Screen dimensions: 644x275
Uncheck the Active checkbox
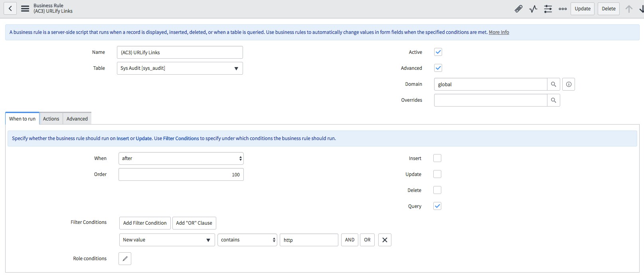coord(438,52)
